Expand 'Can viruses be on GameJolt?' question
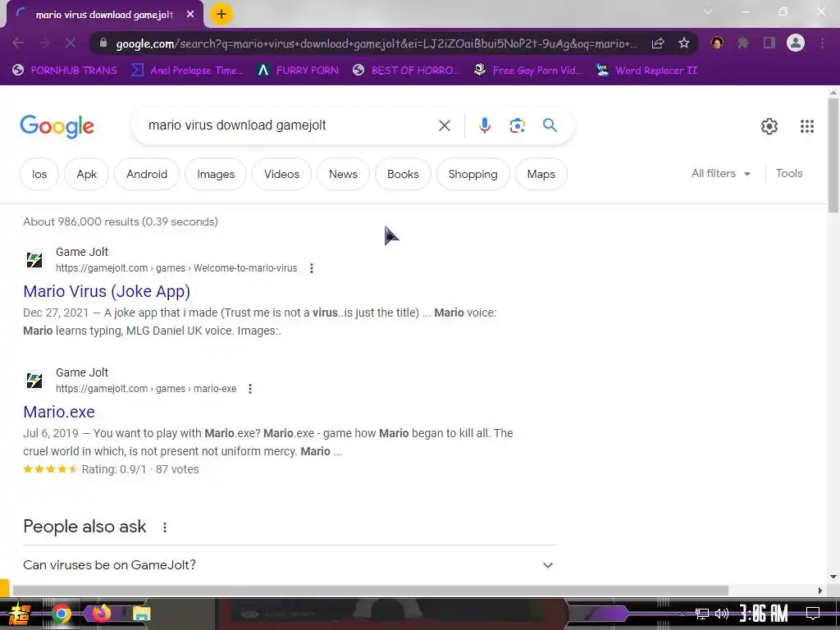This screenshot has width=840, height=630. (290, 565)
